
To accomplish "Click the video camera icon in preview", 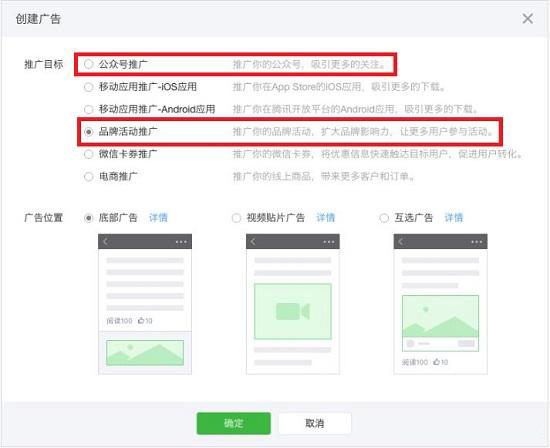I will 293,311.
